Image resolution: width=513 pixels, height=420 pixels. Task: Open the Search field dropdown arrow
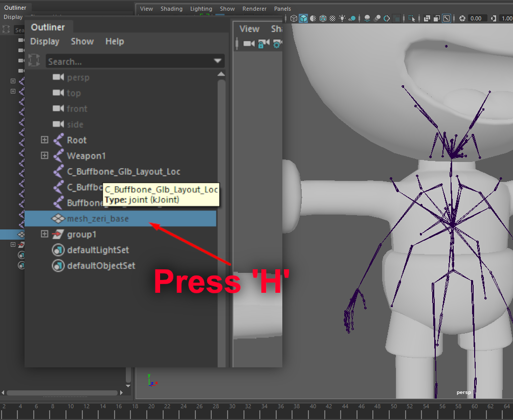(x=217, y=61)
